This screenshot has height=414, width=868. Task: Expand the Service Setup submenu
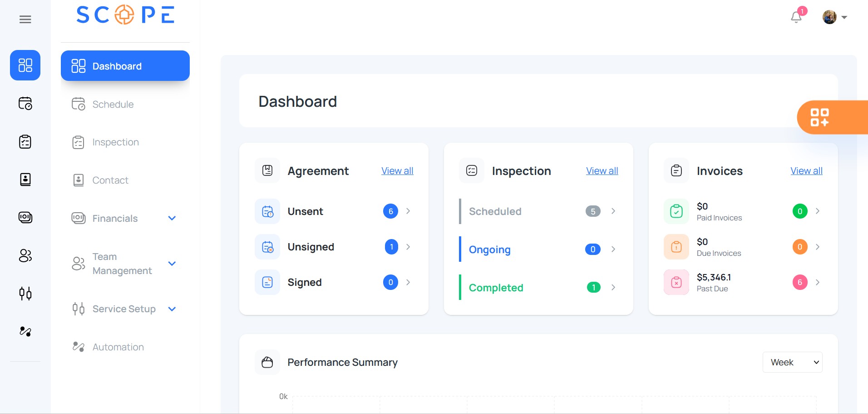(x=172, y=309)
